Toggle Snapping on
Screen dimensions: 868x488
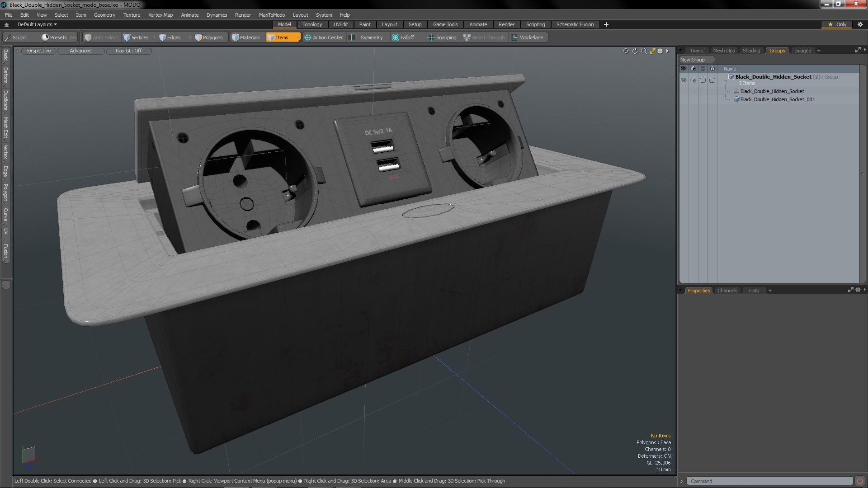click(443, 38)
